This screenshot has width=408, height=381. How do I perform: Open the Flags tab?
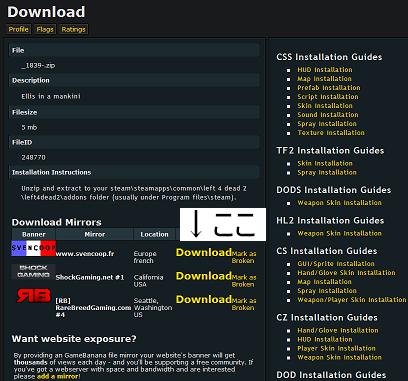(45, 29)
